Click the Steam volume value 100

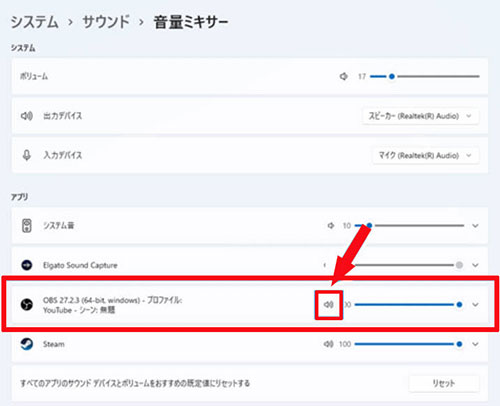coord(345,344)
